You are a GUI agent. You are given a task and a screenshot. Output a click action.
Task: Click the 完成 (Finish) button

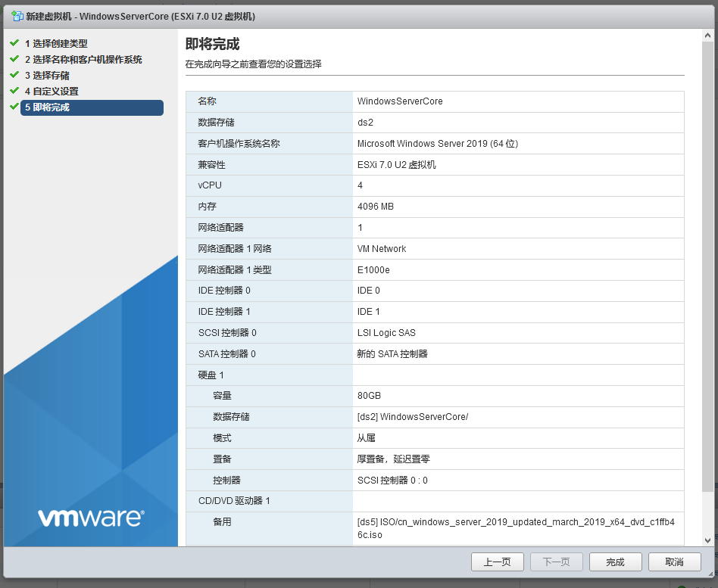tap(615, 562)
